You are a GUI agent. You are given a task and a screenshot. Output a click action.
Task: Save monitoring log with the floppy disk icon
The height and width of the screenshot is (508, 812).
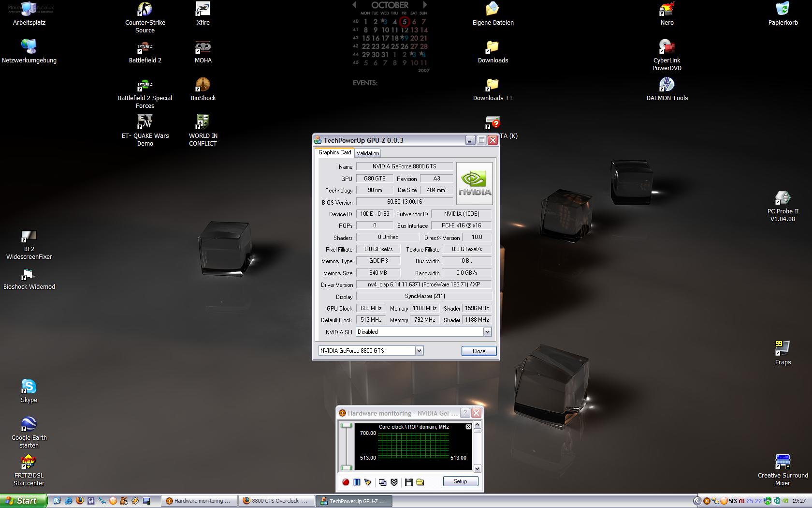pos(409,482)
